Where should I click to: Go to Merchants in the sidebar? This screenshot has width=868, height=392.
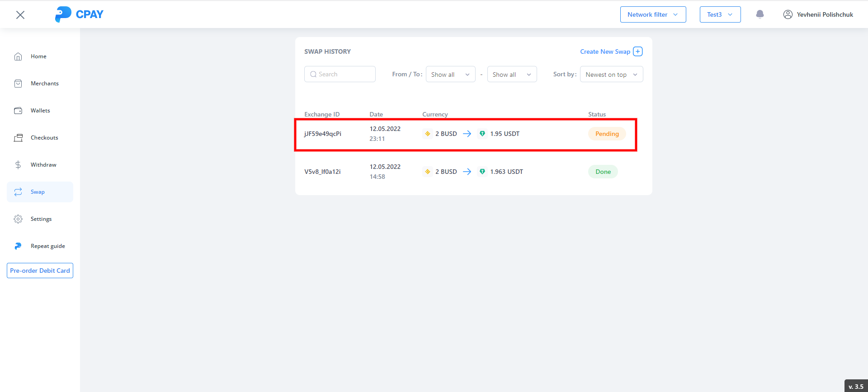[44, 84]
